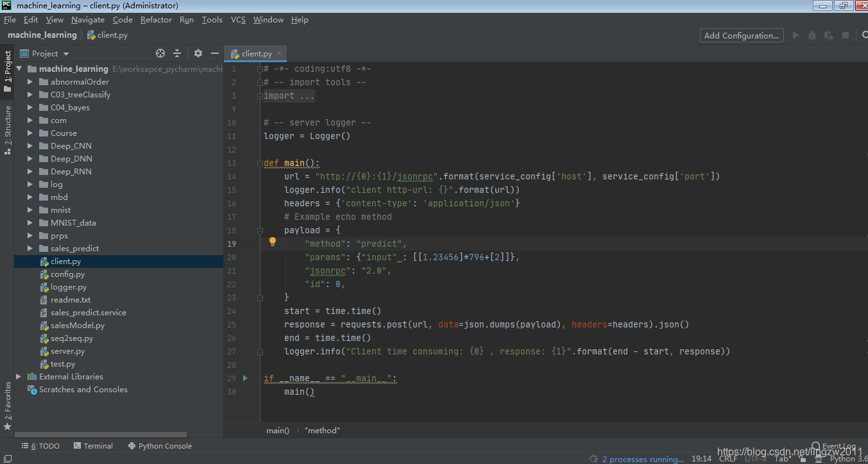Open the 7: Structure side tool window

point(7,131)
